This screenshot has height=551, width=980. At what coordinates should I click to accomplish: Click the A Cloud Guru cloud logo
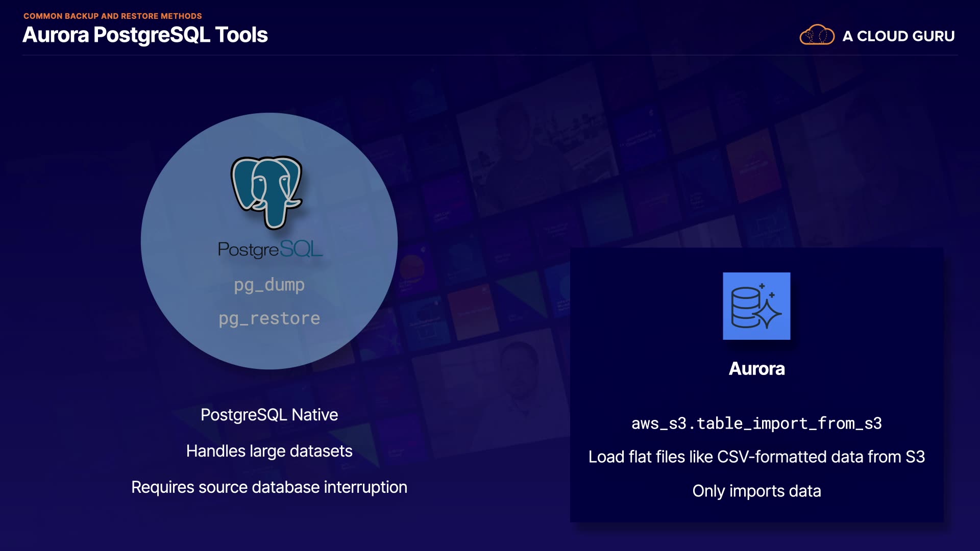[817, 35]
